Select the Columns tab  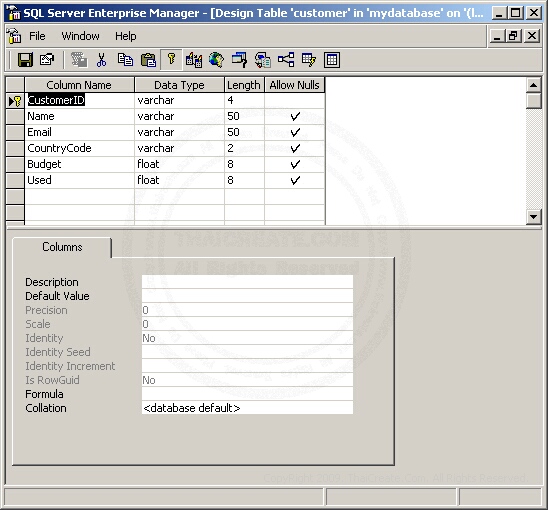[x=62, y=247]
